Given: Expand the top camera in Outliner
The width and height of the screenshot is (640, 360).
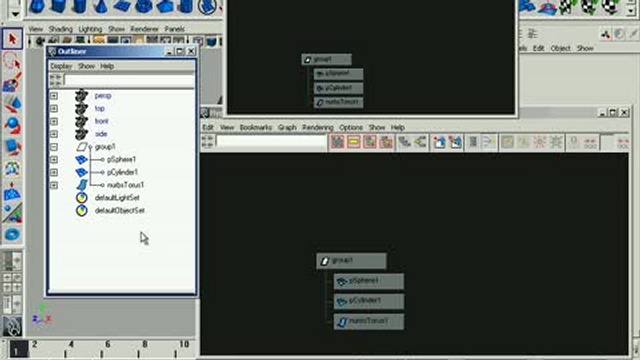Looking at the screenshot, I should [x=54, y=109].
